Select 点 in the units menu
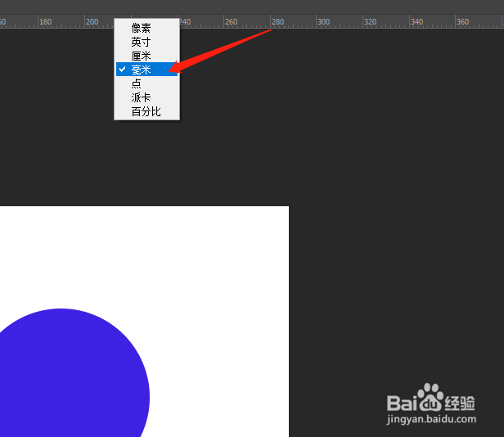504x437 pixels. (x=147, y=83)
